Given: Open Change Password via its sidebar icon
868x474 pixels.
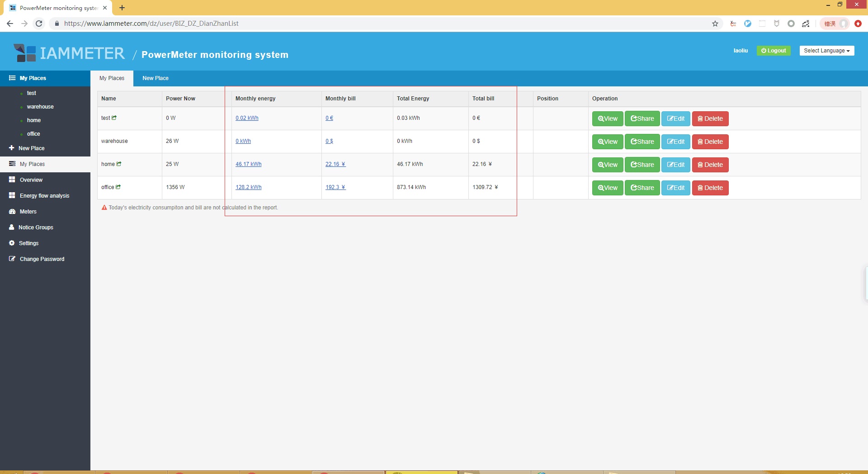Looking at the screenshot, I should tap(12, 259).
